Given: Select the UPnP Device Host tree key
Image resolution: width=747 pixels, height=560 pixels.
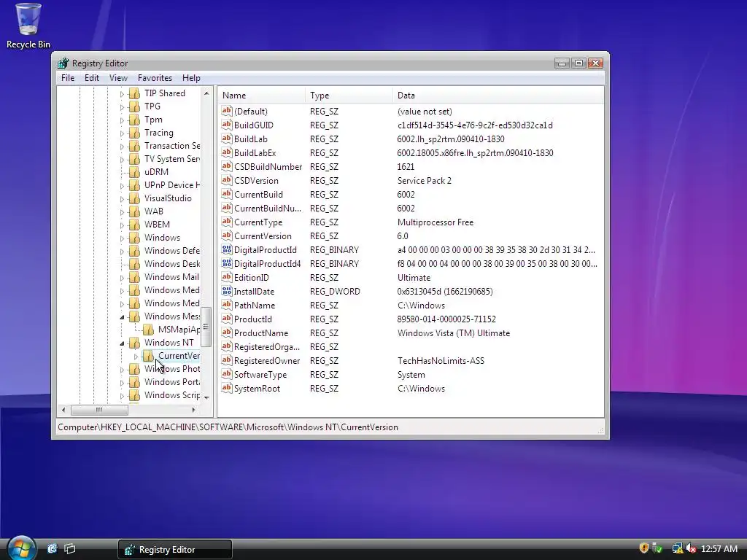Looking at the screenshot, I should tap(172, 184).
